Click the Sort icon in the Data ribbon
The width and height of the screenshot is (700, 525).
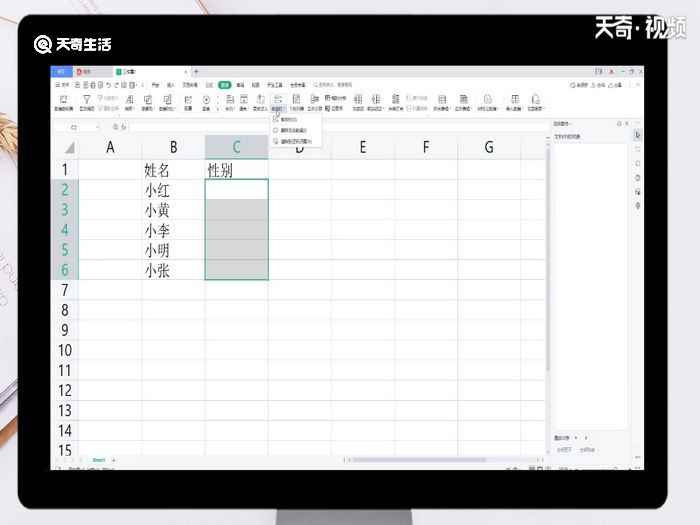(128, 101)
